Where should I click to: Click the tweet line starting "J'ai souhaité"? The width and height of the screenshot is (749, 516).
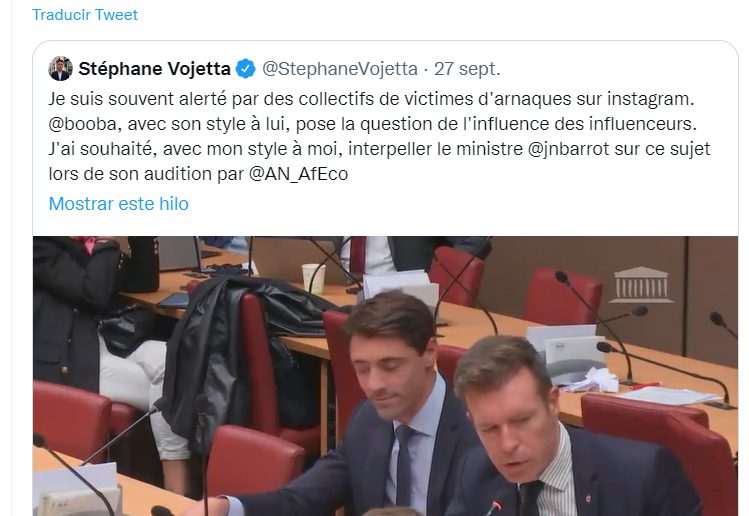click(379, 149)
